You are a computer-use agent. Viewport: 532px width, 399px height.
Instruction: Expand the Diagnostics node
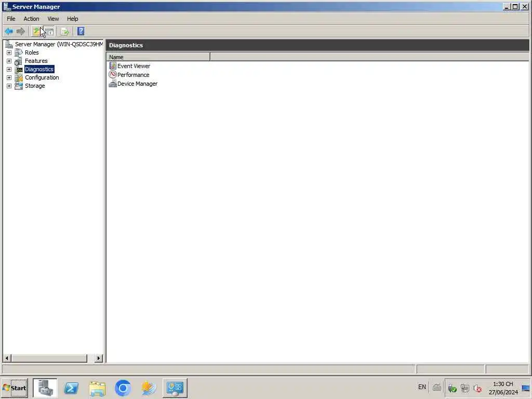point(9,69)
